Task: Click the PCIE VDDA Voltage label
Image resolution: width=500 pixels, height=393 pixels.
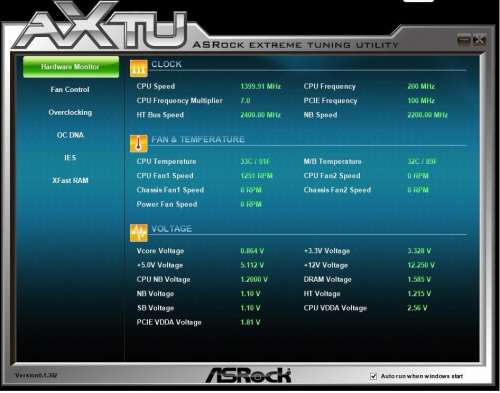Action: pos(169,323)
